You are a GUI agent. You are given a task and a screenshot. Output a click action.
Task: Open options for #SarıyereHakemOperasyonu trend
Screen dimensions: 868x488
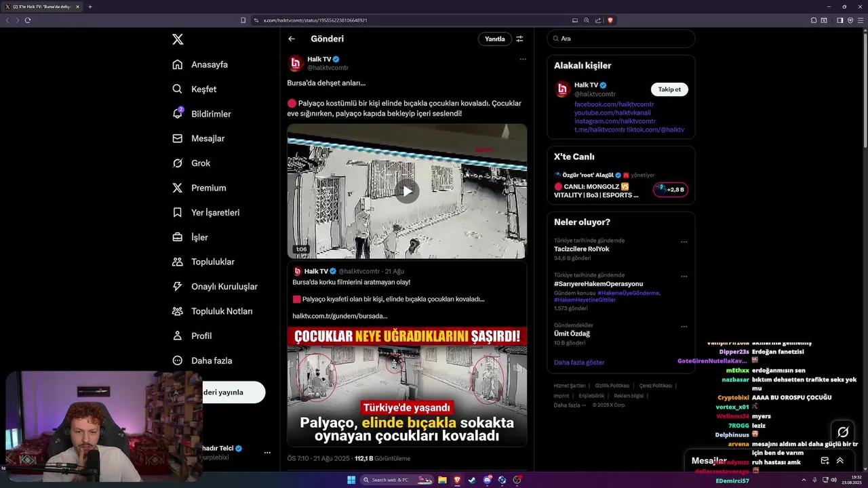684,277
